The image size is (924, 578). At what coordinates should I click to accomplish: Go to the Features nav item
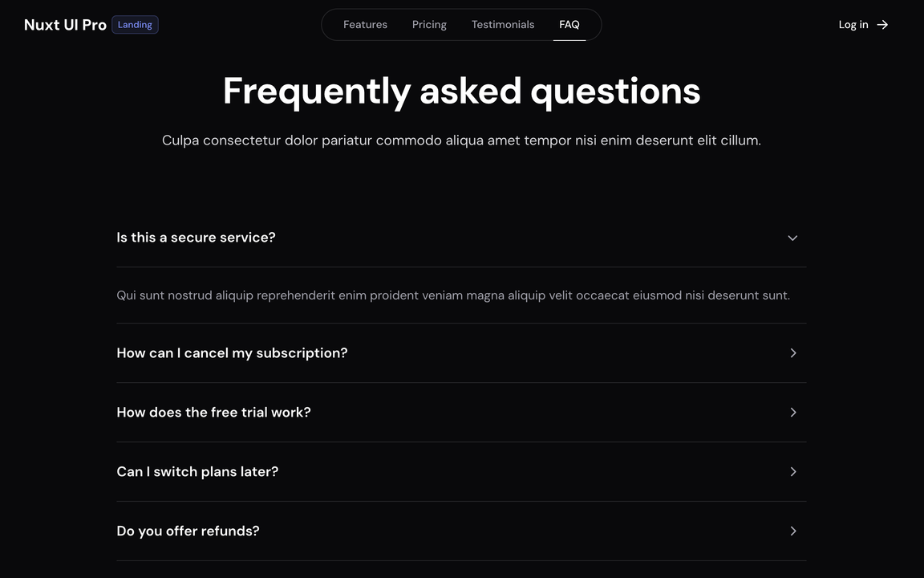(x=365, y=25)
